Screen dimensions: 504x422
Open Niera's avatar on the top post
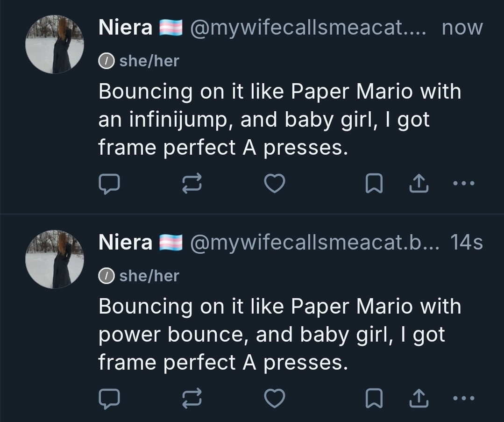(x=55, y=44)
